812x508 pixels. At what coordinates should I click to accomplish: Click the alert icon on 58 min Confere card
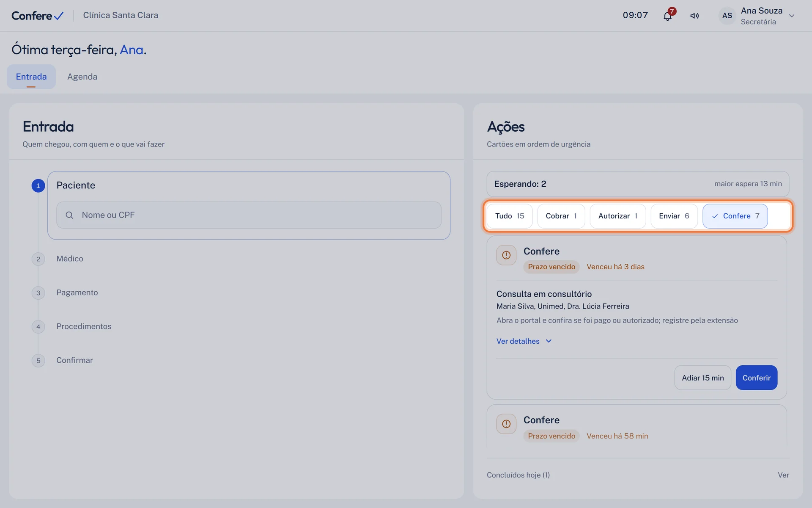506,424
